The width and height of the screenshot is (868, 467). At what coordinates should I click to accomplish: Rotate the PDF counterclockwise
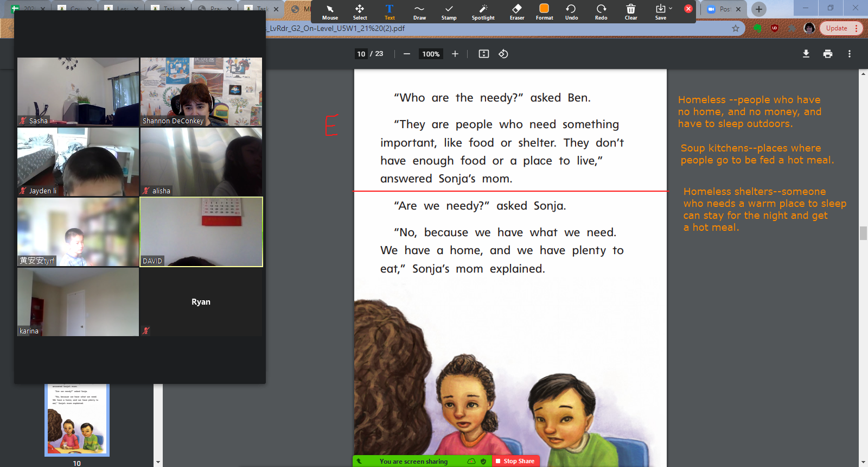tap(503, 54)
